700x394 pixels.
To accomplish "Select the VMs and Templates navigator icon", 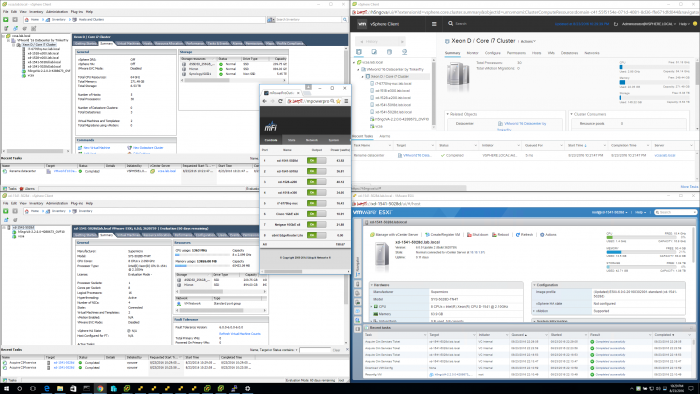I will 374,52.
